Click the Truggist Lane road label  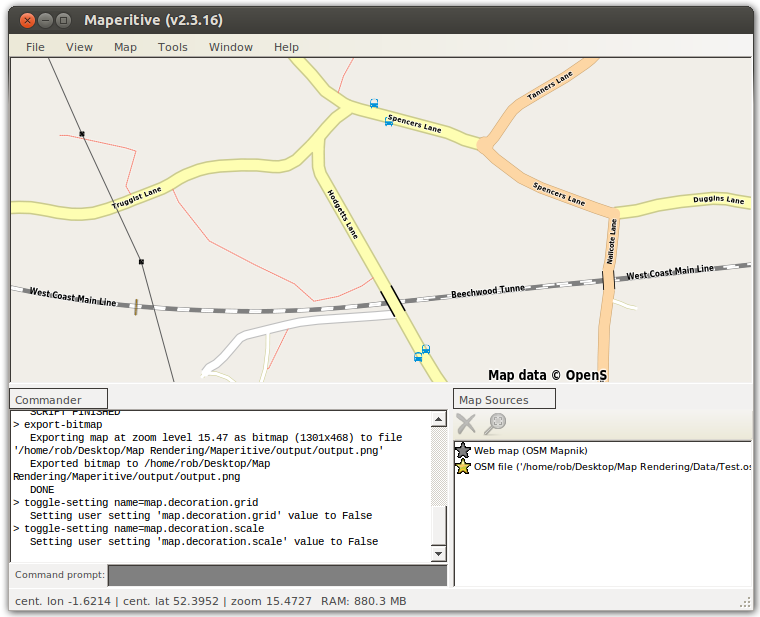pos(137,198)
